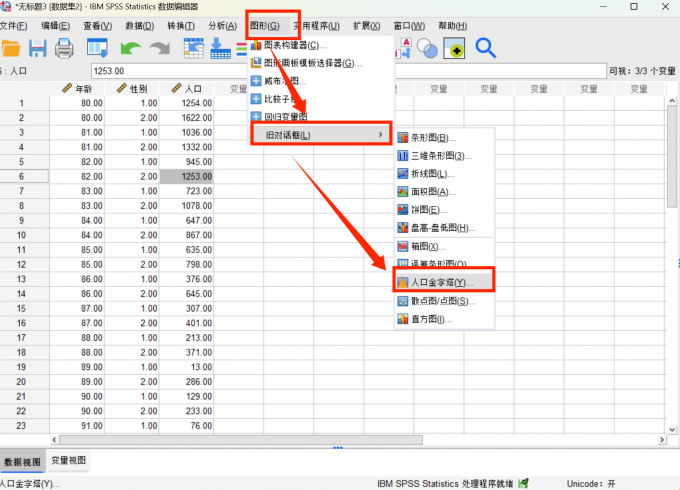Click the highlighted cell 1253.00 in row 6

(x=186, y=176)
